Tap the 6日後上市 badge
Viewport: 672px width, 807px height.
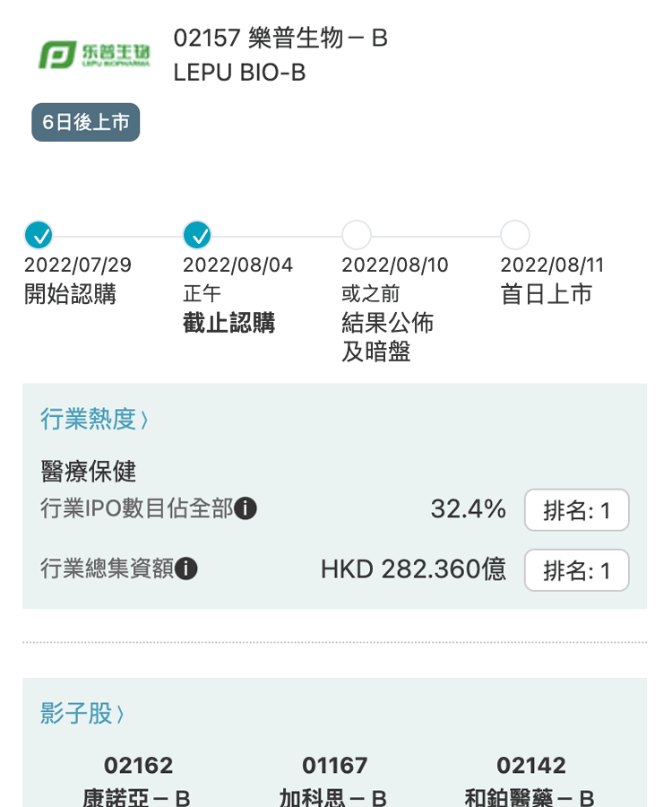tap(86, 123)
